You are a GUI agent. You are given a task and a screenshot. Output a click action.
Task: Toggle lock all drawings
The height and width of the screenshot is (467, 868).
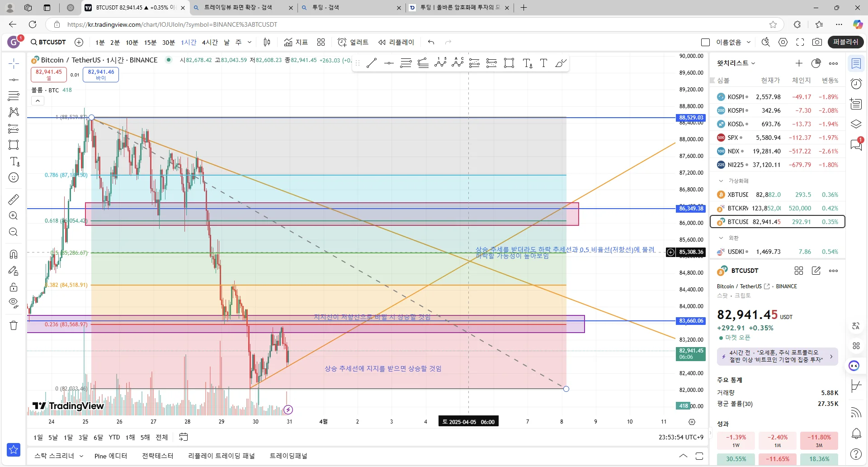(14, 287)
